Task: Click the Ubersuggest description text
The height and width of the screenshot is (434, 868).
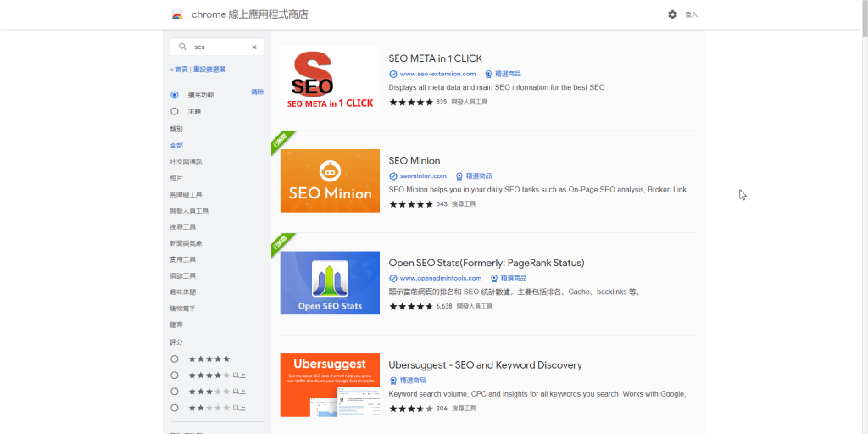Action: point(537,394)
